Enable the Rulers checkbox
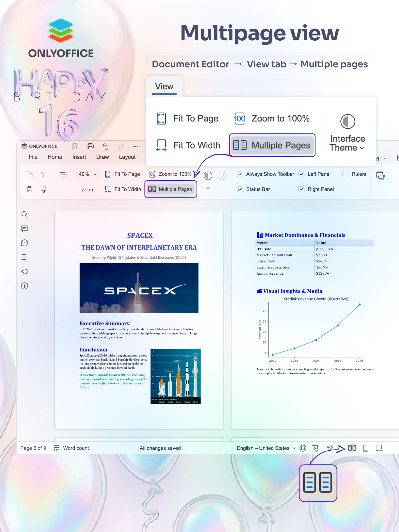 click(346, 174)
